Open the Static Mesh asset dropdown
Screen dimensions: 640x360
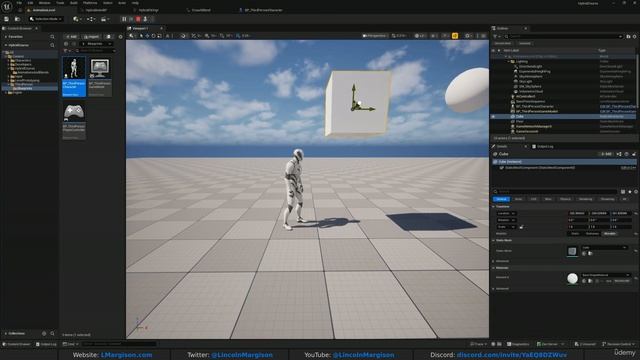pos(604,247)
